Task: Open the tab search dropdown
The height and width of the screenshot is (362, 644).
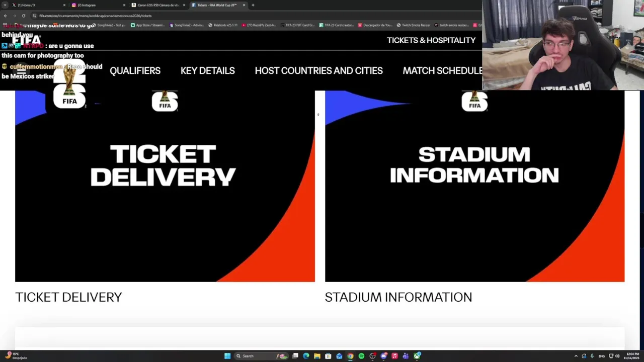Action: point(4,5)
